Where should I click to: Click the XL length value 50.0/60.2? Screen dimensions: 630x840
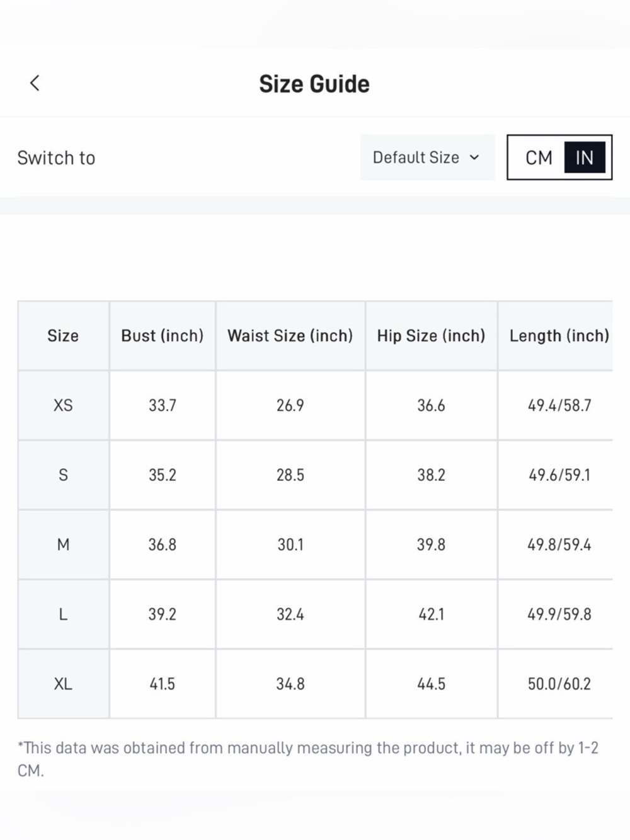pos(559,684)
